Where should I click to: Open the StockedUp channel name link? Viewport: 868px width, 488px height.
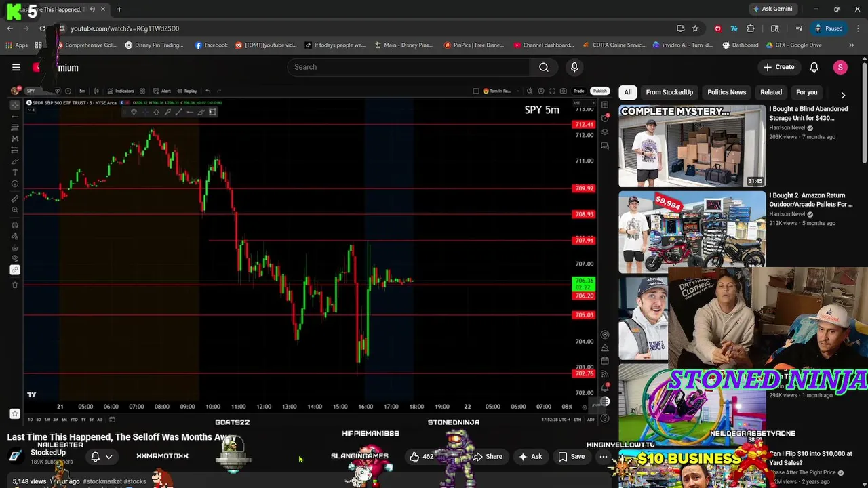[48, 453]
